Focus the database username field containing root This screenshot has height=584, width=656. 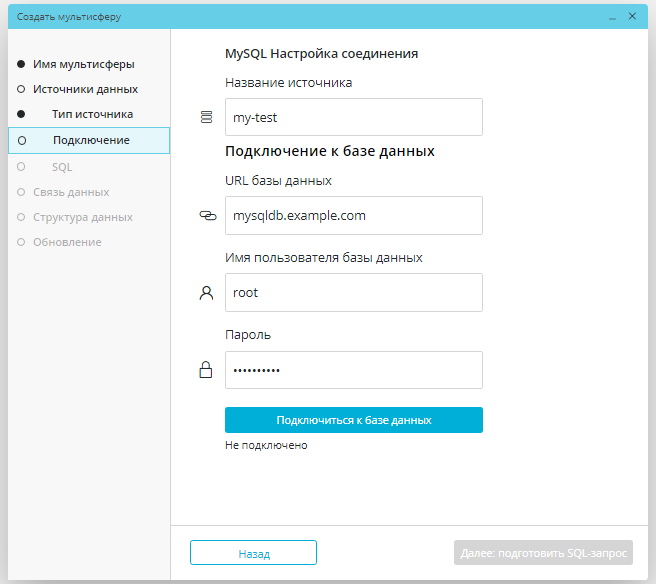coord(354,292)
